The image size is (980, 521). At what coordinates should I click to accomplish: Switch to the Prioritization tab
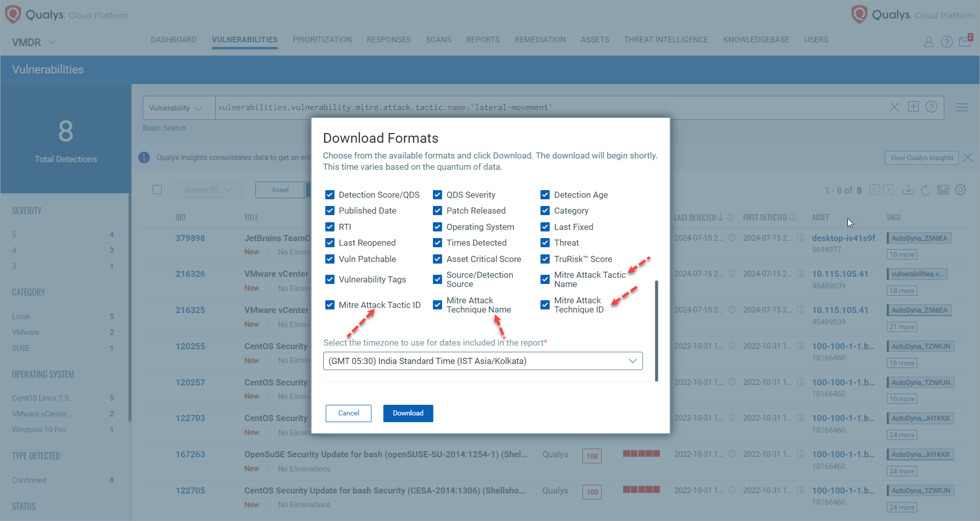pyautogui.click(x=322, y=40)
